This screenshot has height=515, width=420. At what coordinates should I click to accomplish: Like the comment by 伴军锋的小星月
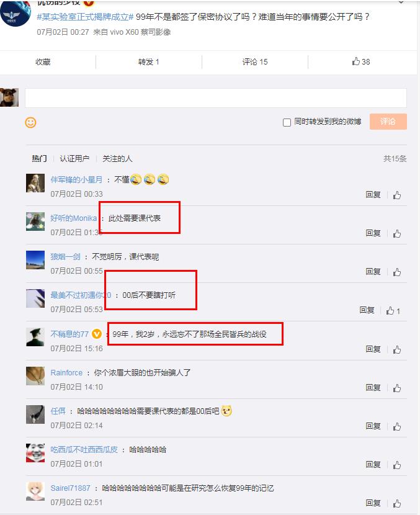397,195
